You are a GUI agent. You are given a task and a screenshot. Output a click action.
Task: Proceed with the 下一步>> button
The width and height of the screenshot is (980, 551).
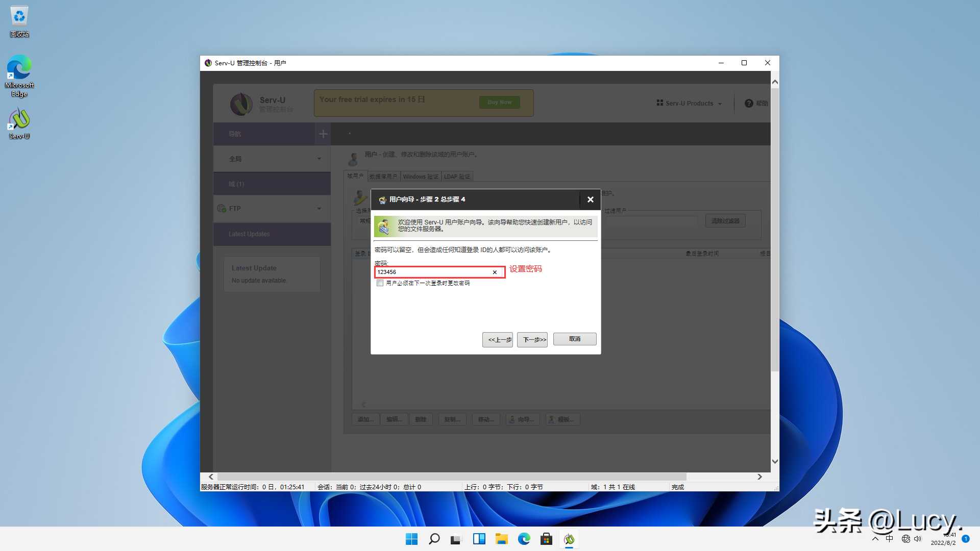pos(532,340)
